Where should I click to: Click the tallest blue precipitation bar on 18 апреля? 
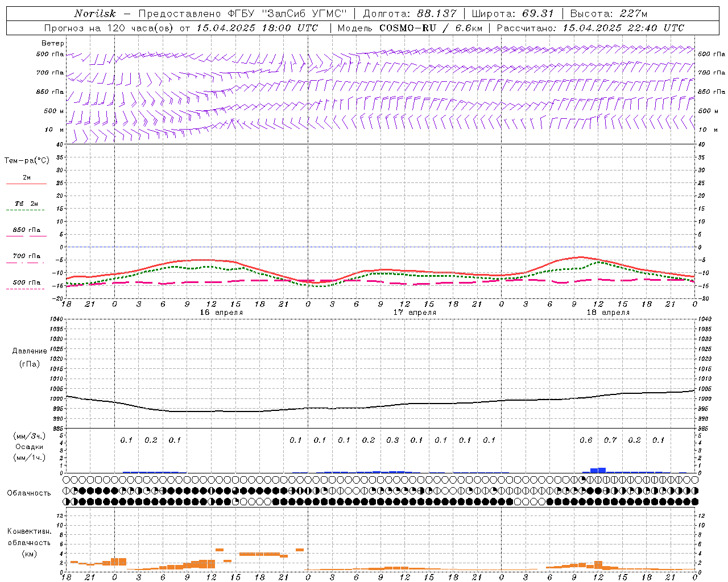602,470
